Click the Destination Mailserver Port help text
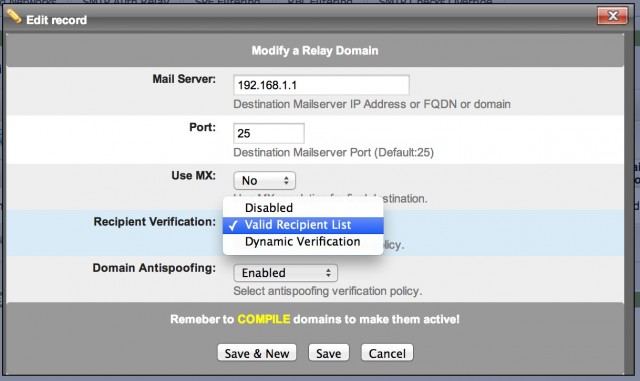The height and width of the screenshot is (381, 640). [x=333, y=152]
